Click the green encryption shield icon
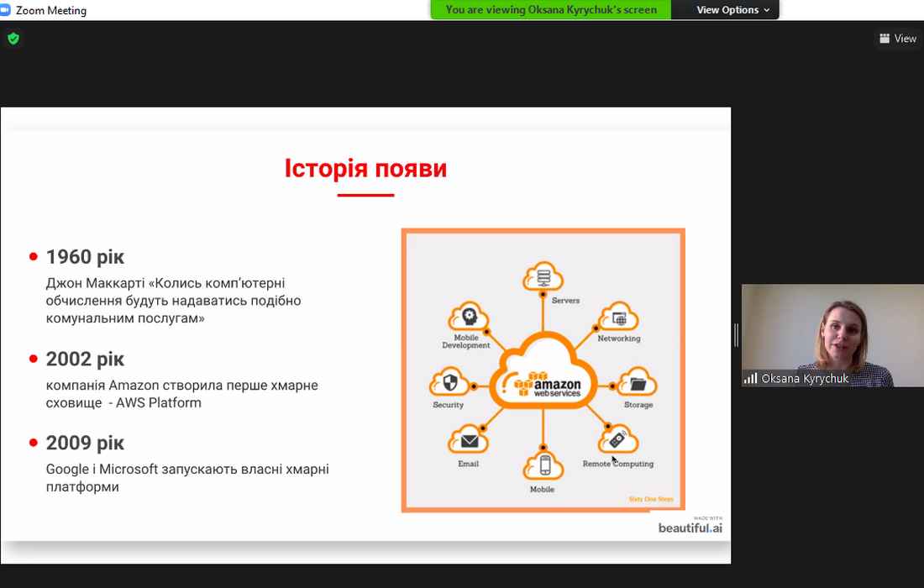Screen dimensions: 924x588 click(13, 39)
